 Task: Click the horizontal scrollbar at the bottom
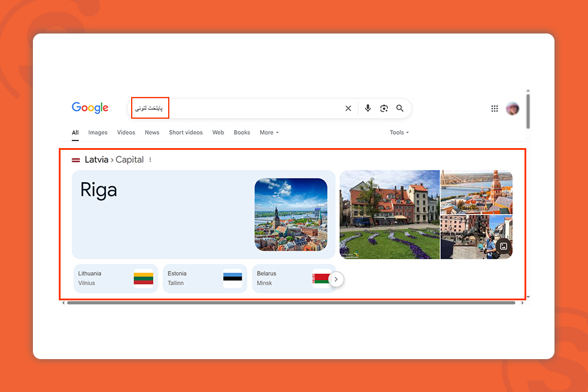click(x=291, y=303)
